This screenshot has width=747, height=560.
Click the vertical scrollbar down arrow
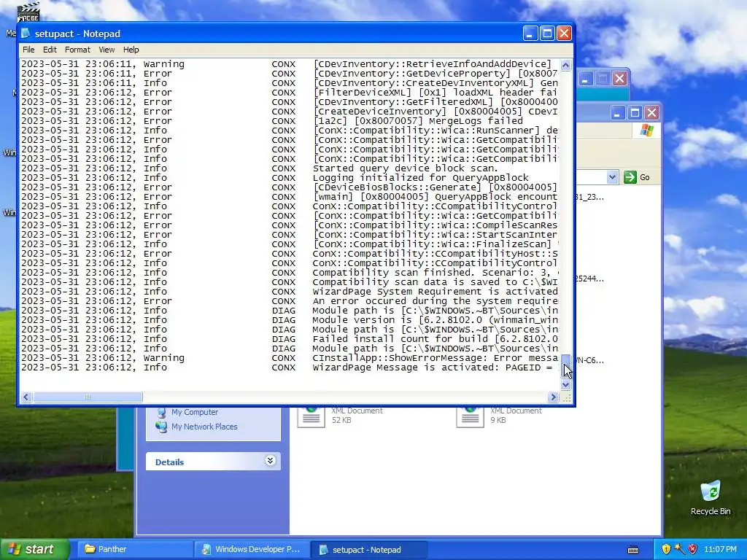[x=565, y=385]
